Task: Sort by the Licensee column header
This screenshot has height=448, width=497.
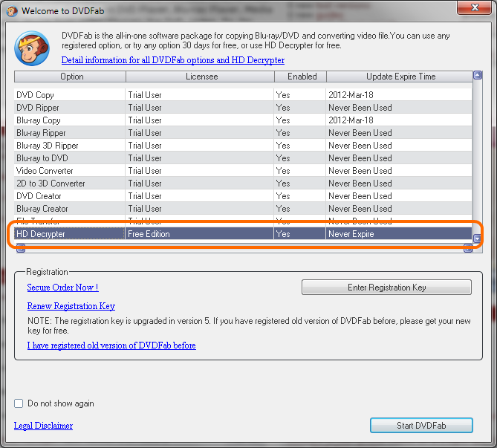Action: tap(200, 77)
